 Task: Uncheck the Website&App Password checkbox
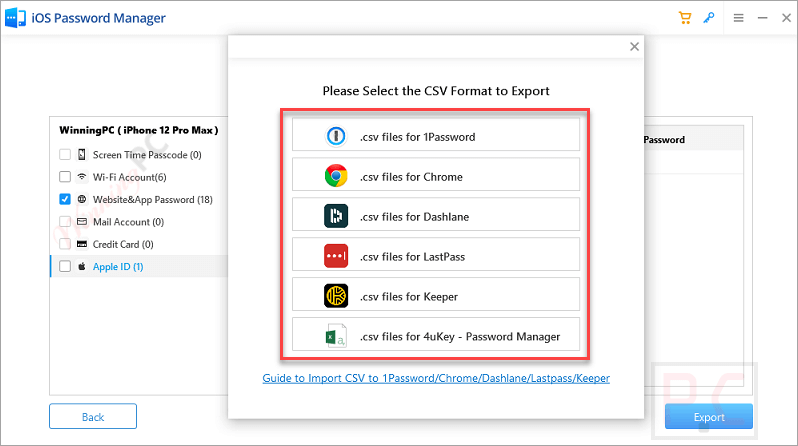click(65, 199)
